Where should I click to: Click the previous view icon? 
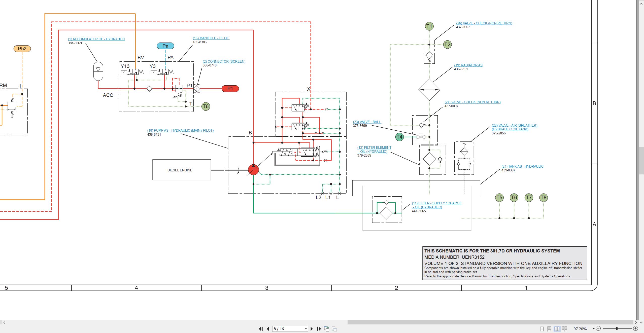pyautogui.click(x=327, y=329)
